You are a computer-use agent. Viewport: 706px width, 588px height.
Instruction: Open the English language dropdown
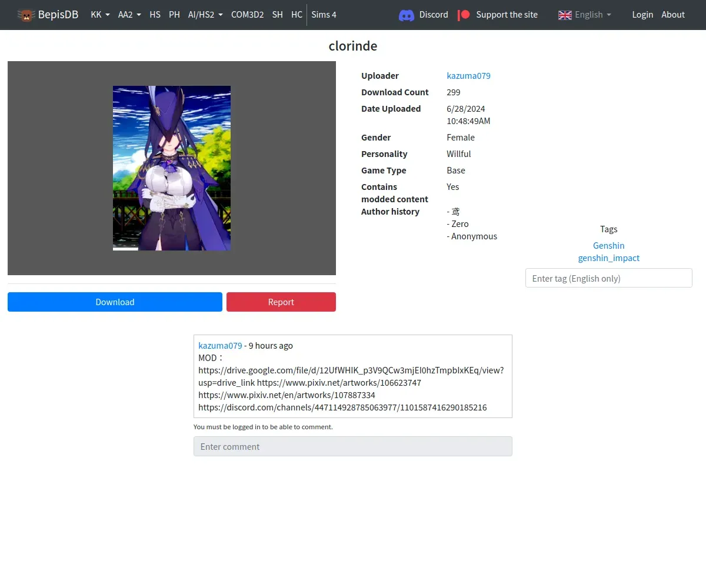[x=592, y=15]
